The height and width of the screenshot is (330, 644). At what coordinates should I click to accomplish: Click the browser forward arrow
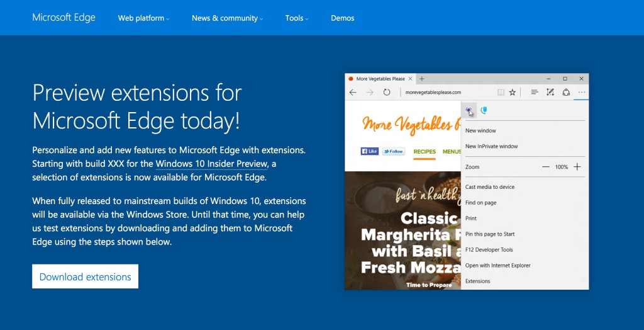coord(370,92)
